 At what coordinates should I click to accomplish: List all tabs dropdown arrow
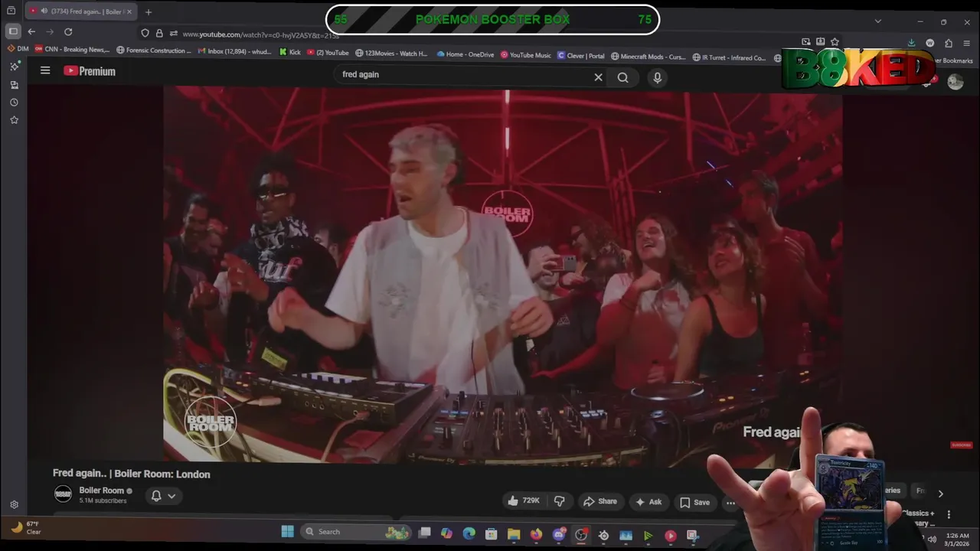(x=877, y=21)
